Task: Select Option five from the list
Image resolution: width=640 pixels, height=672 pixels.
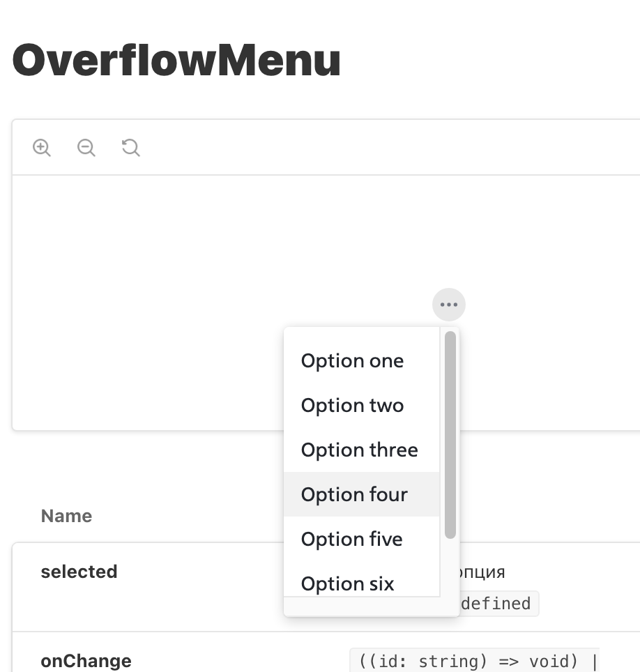Action: (x=351, y=539)
